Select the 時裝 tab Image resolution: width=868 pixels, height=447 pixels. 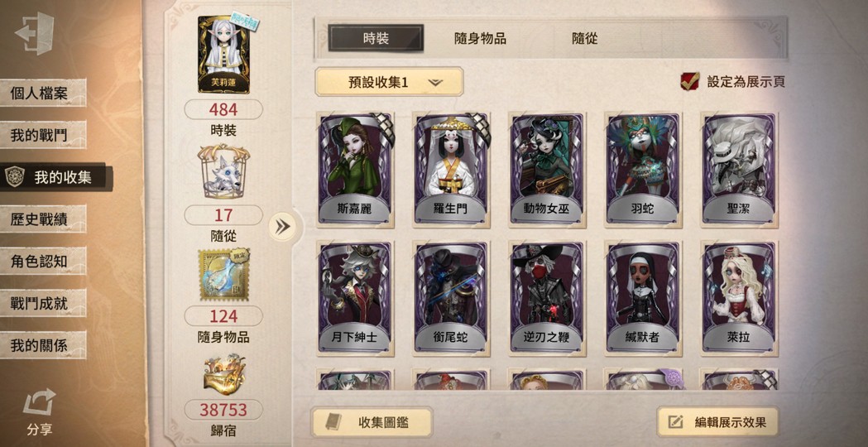pyautogui.click(x=376, y=38)
